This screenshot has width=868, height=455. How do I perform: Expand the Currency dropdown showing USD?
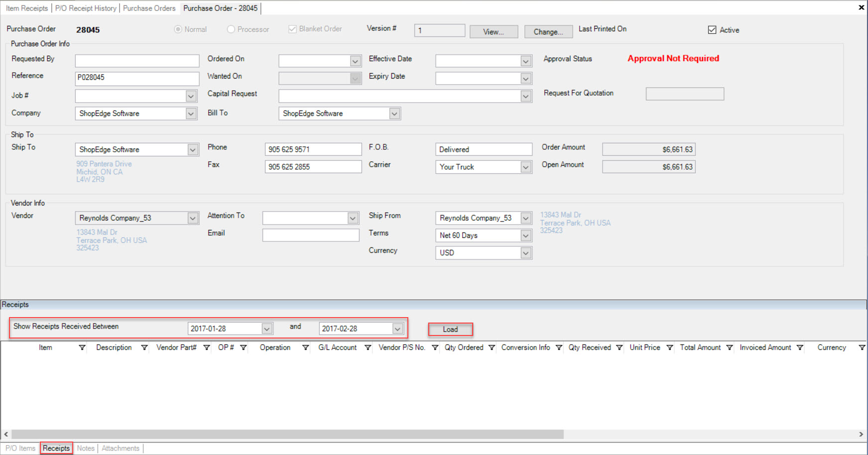(526, 253)
